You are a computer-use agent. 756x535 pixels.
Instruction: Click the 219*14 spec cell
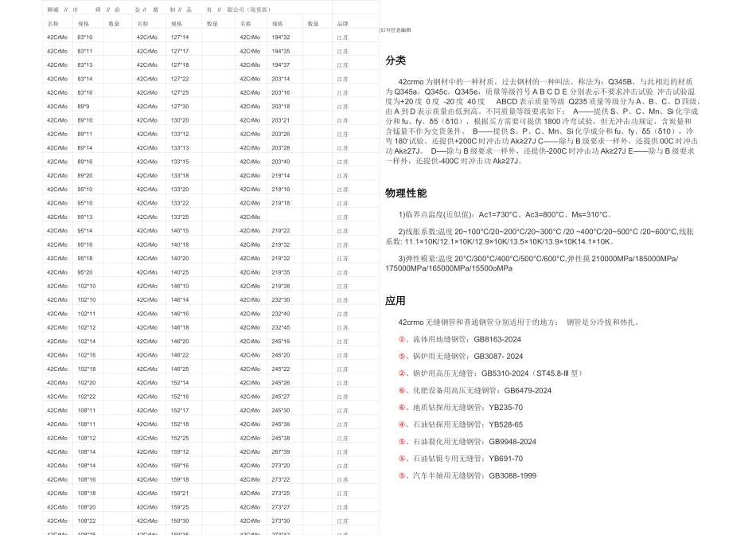[281, 176]
